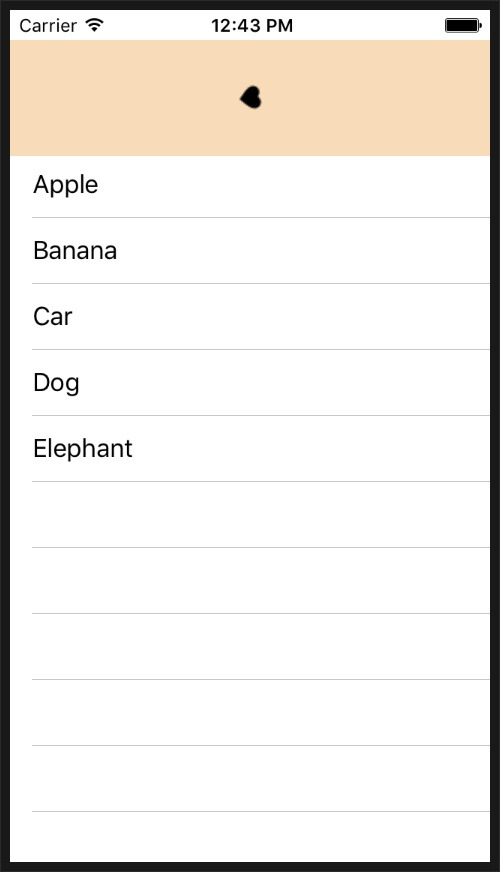This screenshot has height=872, width=500.
Task: Open the Car list item
Action: click(250, 317)
